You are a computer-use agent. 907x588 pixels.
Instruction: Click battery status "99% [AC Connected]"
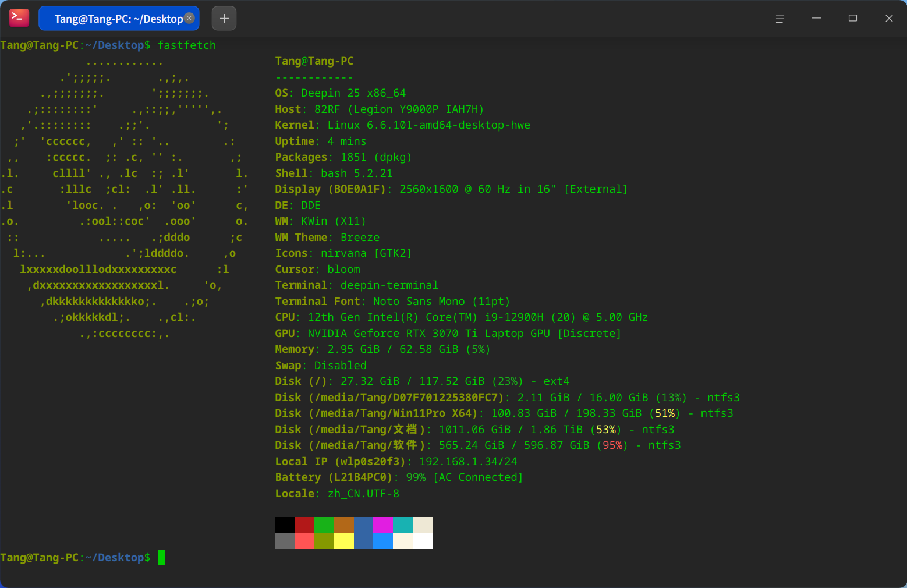465,477
